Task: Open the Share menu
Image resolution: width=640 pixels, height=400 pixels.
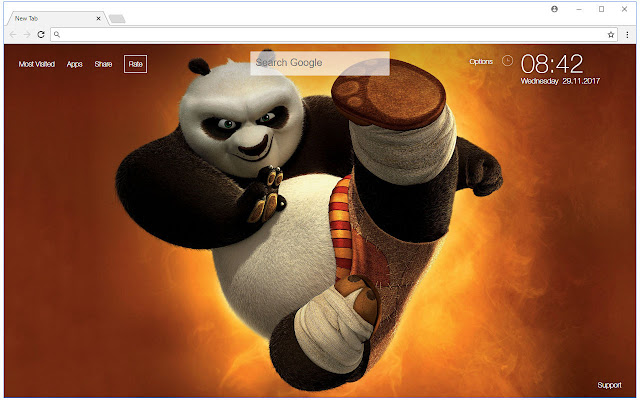Action: tap(103, 64)
